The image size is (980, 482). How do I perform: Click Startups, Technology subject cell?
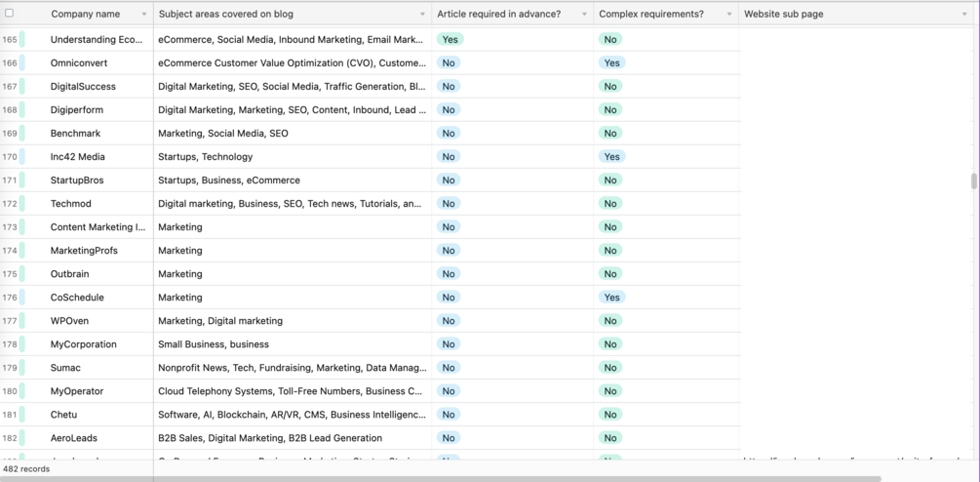[293, 156]
